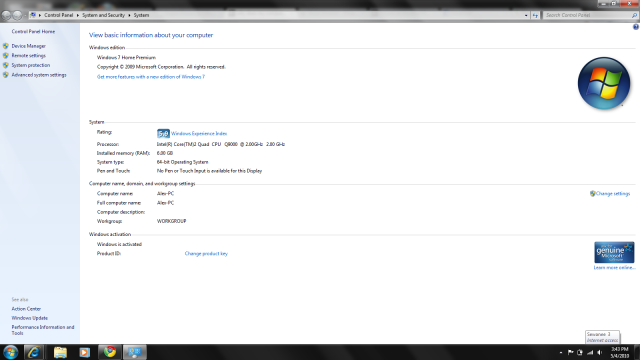The image size is (640, 360).
Task: Open Action Center flag in system tray
Action: point(571,352)
